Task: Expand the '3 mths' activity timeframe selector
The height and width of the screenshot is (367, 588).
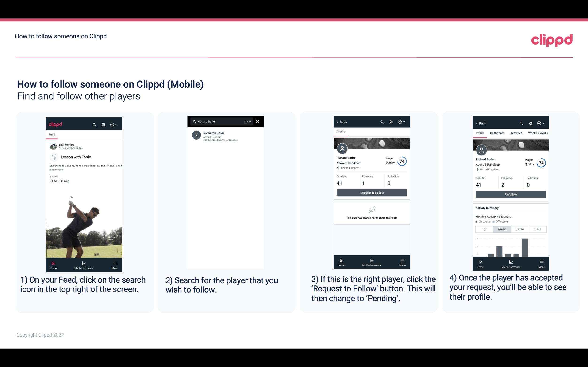Action: (520, 229)
